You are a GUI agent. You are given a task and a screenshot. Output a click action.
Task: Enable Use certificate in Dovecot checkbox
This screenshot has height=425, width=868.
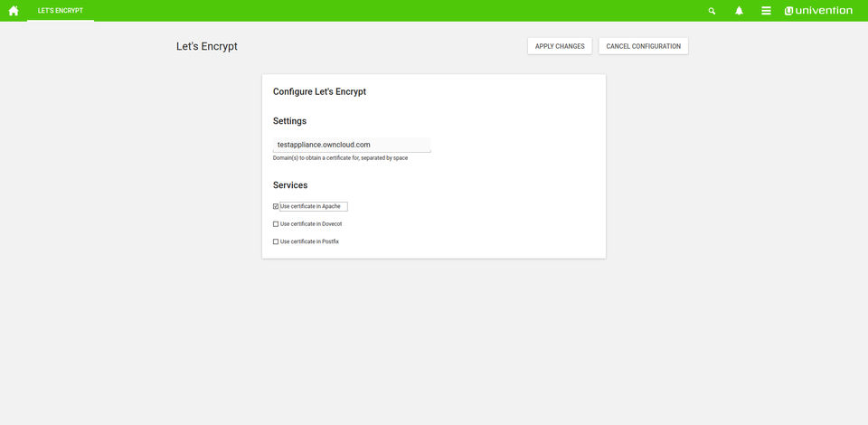point(276,224)
